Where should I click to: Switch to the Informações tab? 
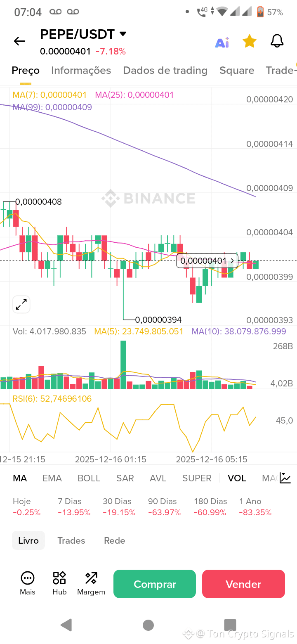click(81, 71)
